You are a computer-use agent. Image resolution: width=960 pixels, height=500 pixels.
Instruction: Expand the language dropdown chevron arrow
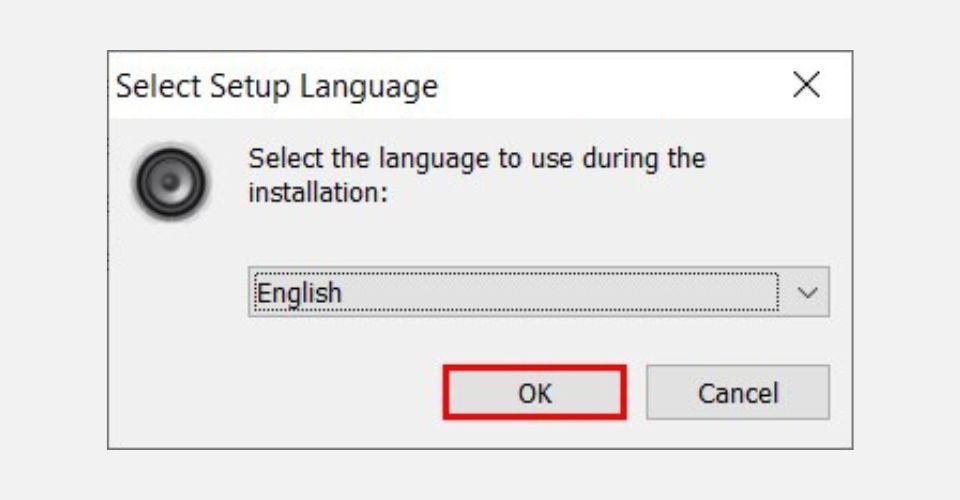pos(807,293)
